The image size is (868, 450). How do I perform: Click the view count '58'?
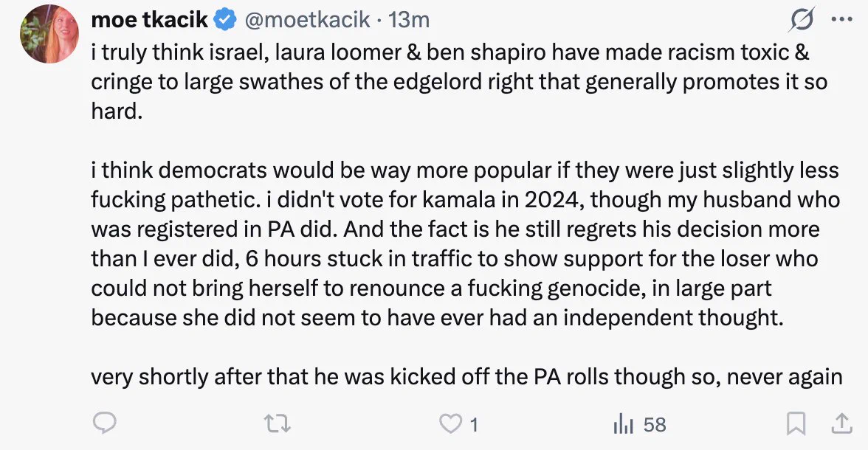655,425
